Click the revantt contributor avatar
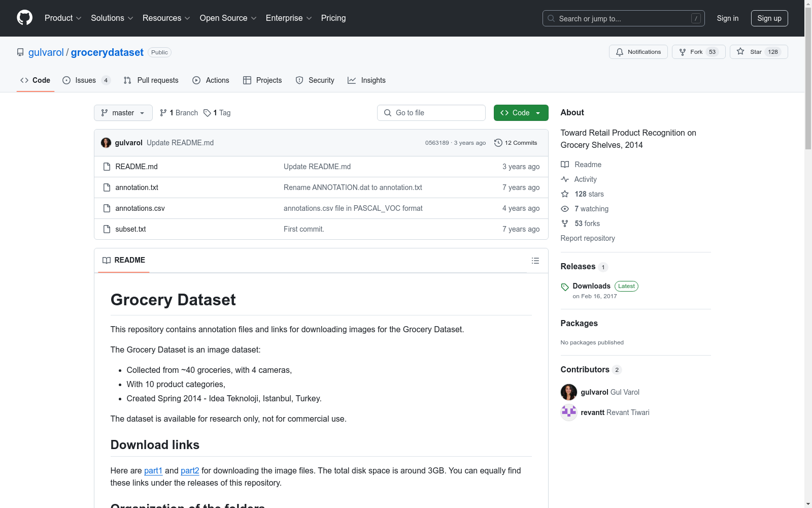The width and height of the screenshot is (812, 508). pyautogui.click(x=569, y=412)
